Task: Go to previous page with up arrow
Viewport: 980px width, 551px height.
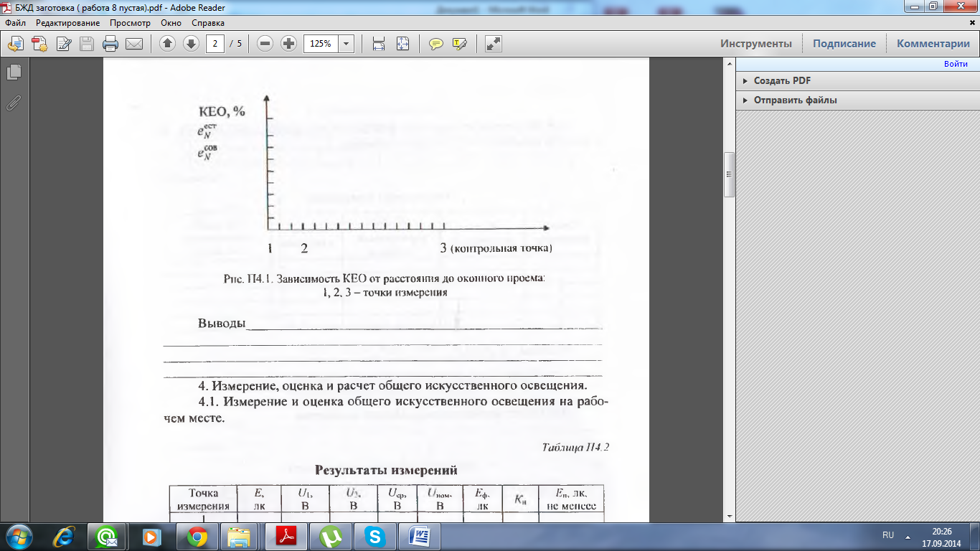Action: (167, 44)
